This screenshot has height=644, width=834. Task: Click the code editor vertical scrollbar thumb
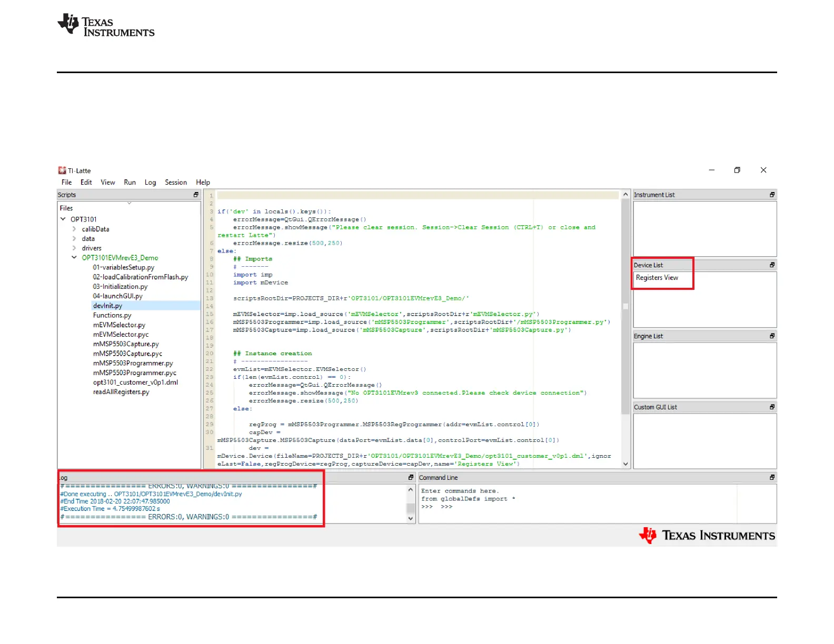(625, 306)
